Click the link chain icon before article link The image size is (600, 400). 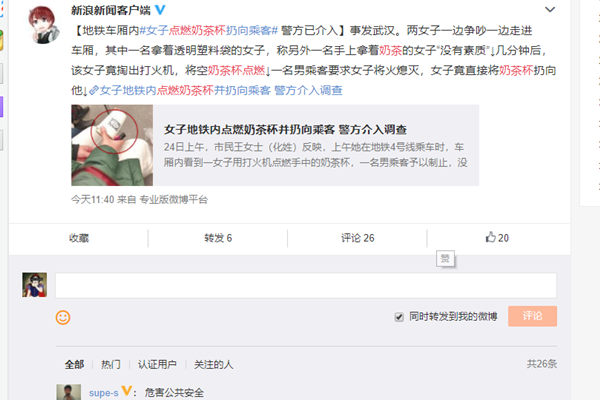tap(94, 90)
